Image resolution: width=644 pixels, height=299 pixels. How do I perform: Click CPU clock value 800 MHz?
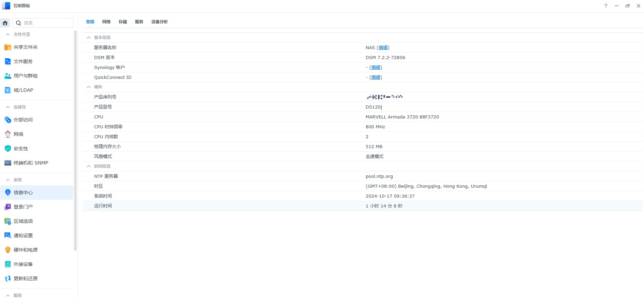(375, 127)
